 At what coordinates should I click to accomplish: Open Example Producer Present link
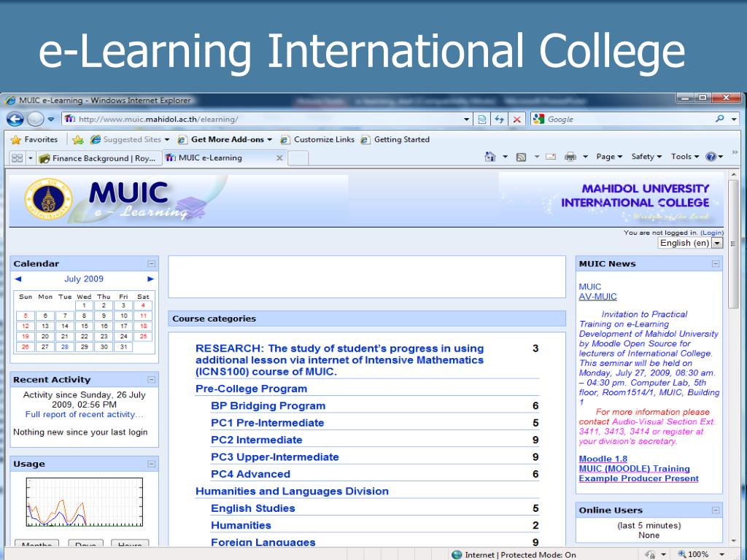638,478
